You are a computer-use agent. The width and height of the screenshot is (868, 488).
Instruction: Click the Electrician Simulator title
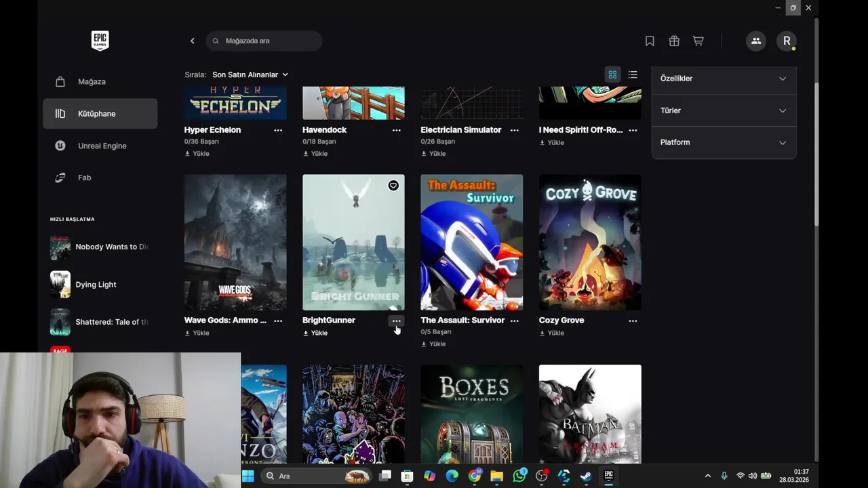click(x=460, y=130)
